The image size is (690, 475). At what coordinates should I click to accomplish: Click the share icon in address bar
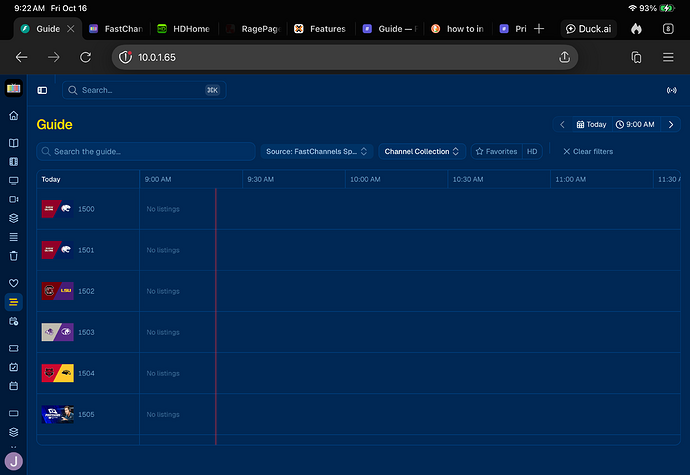point(565,57)
